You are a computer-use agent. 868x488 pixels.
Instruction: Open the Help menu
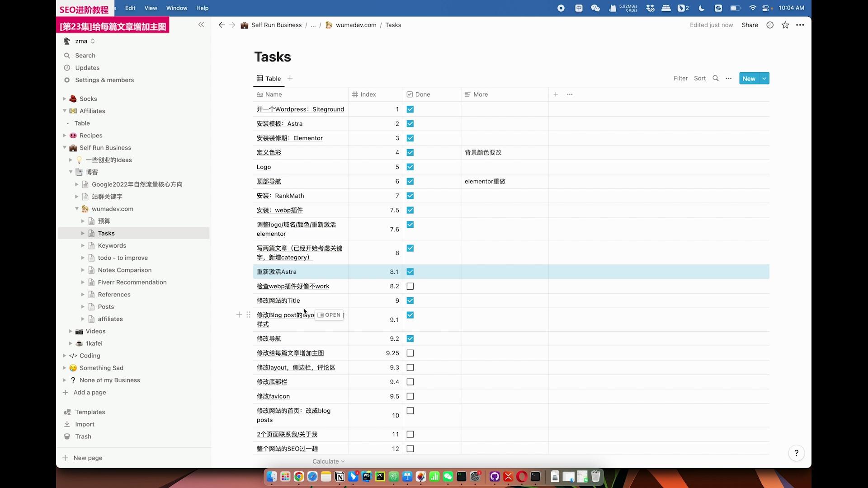pyautogui.click(x=203, y=8)
